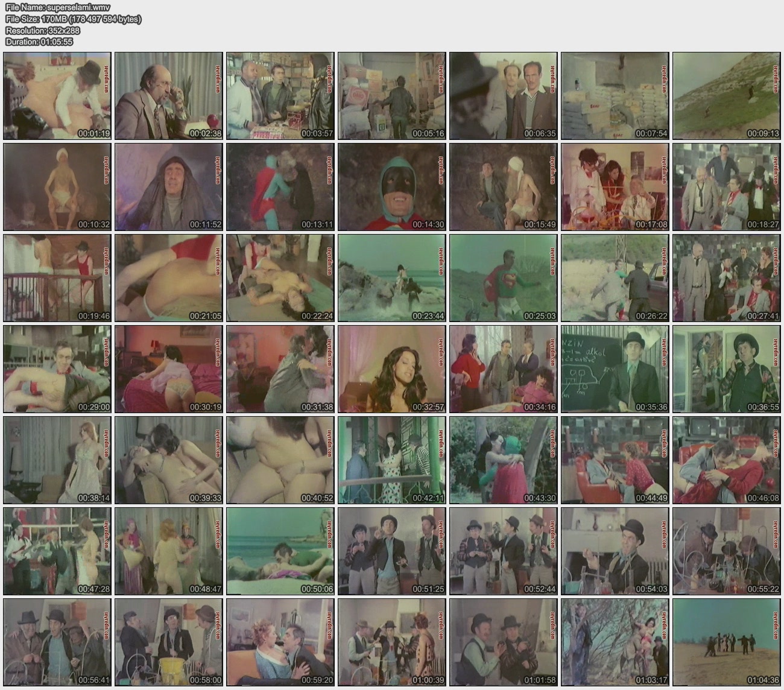The width and height of the screenshot is (784, 690).
Task: Select the caped costume frame at 00:25:03
Action: coord(503,278)
